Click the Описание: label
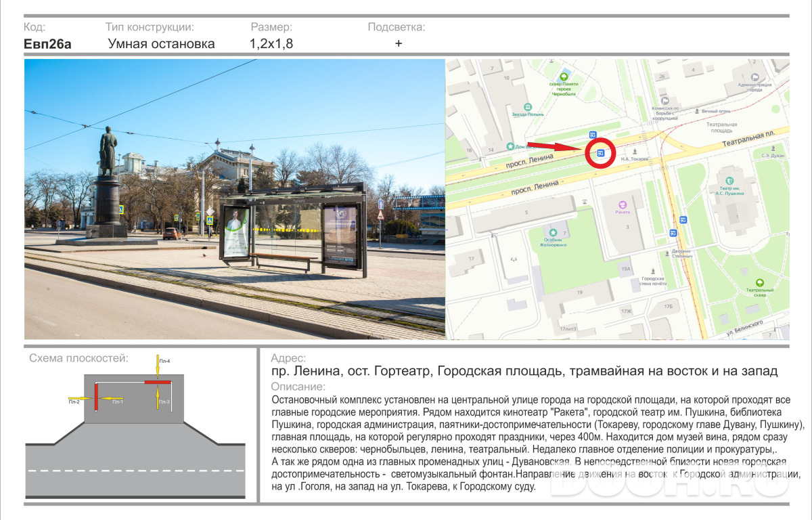This screenshot has width=812, height=520. pos(298,387)
